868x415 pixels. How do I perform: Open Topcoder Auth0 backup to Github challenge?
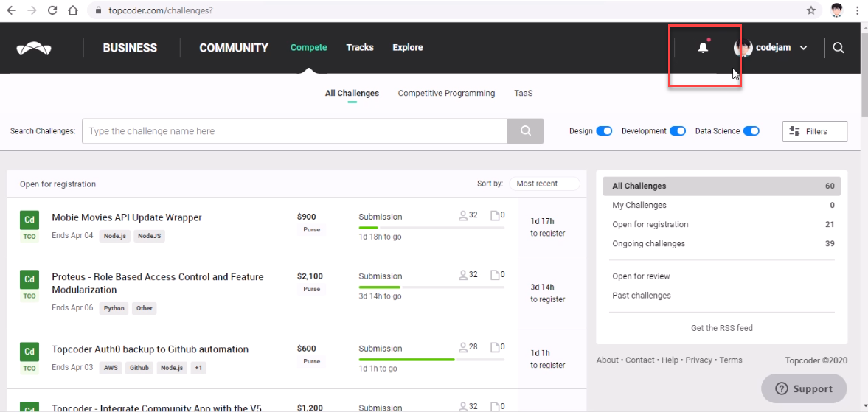click(150, 349)
